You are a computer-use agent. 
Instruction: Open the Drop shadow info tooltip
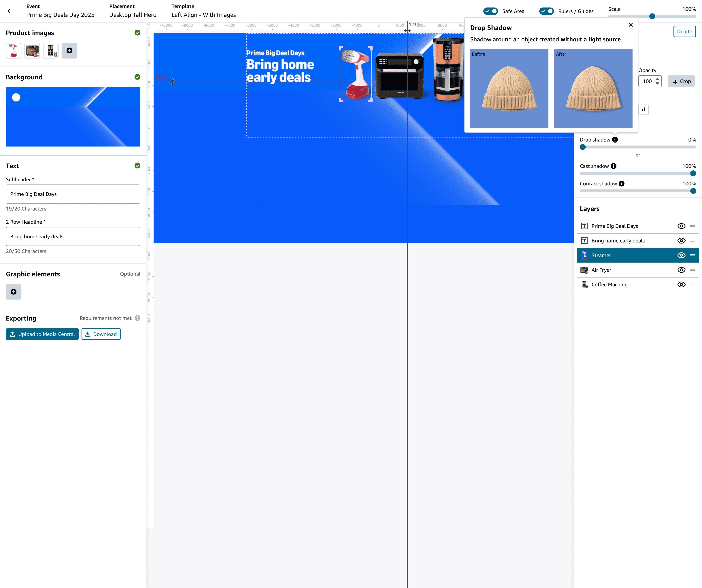[615, 140]
